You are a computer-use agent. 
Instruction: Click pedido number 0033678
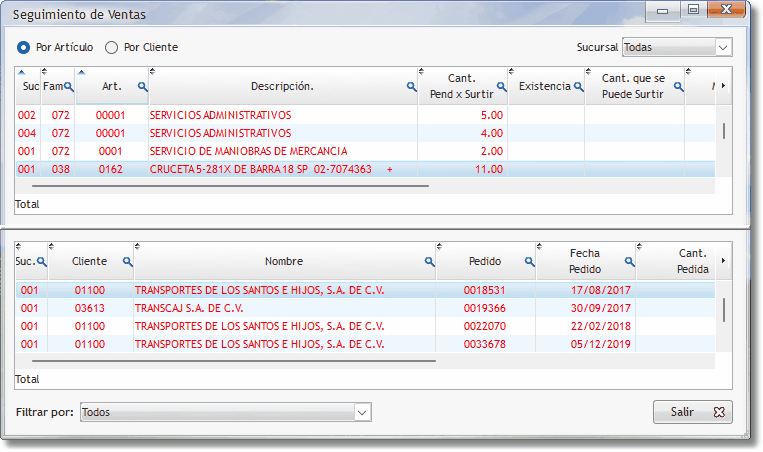(485, 344)
